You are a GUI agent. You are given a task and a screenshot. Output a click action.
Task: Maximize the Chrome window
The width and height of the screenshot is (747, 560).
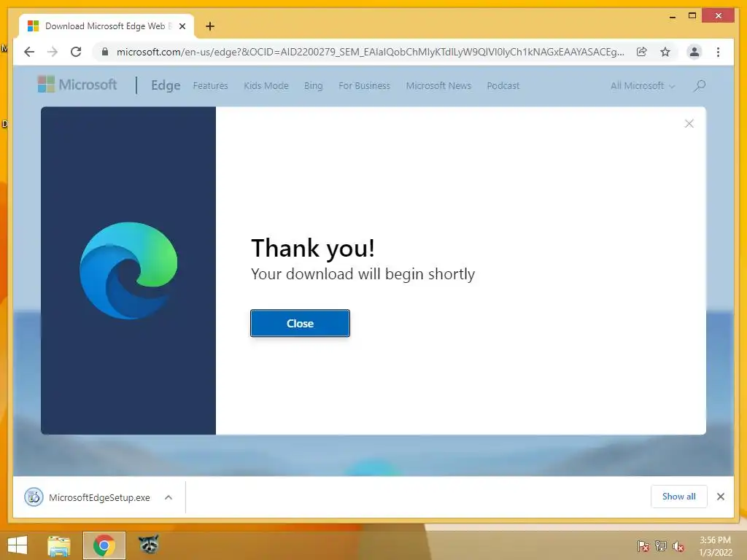coord(692,16)
